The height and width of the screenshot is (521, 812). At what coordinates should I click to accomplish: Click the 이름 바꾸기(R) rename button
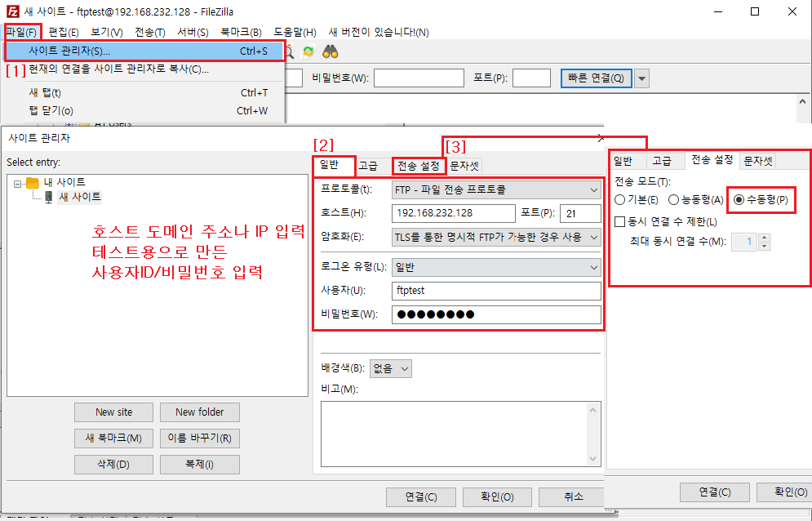200,438
